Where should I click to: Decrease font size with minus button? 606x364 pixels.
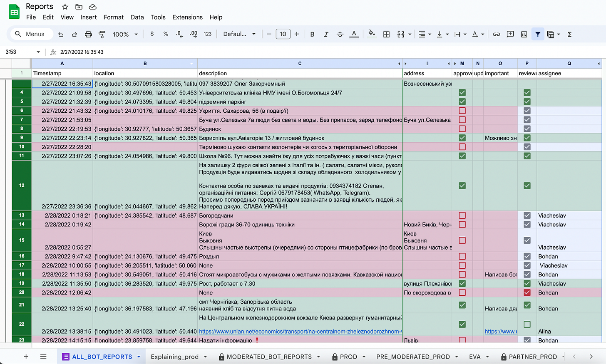tap(269, 34)
